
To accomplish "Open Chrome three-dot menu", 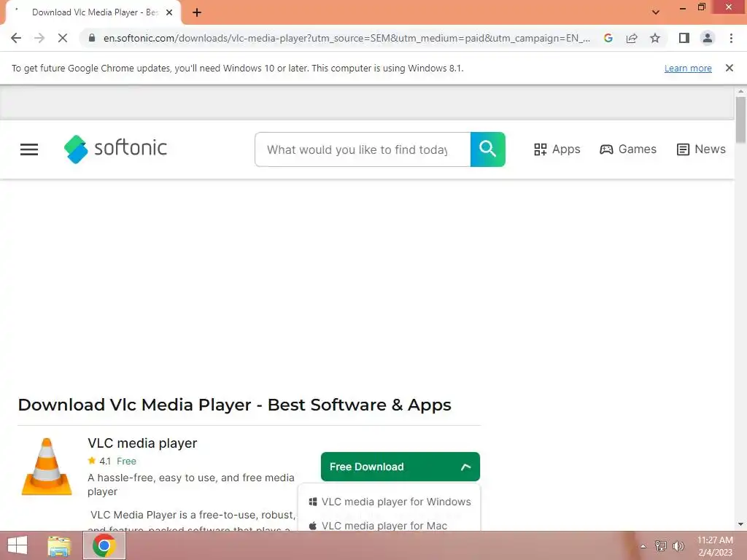I will tap(731, 38).
